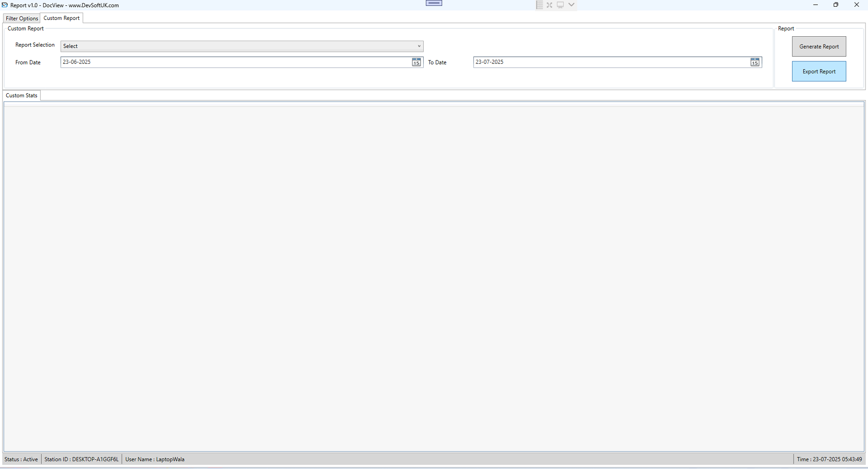Open the Custom Stats tab
The image size is (868, 469).
[x=21, y=96]
